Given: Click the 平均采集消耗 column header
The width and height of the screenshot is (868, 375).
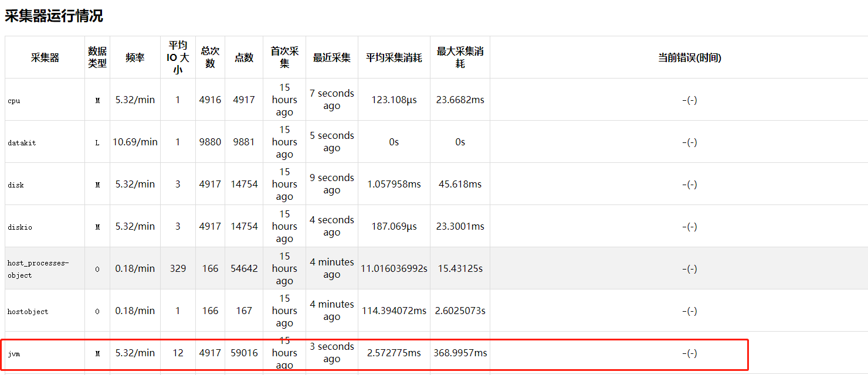Looking at the screenshot, I should click(x=394, y=57).
